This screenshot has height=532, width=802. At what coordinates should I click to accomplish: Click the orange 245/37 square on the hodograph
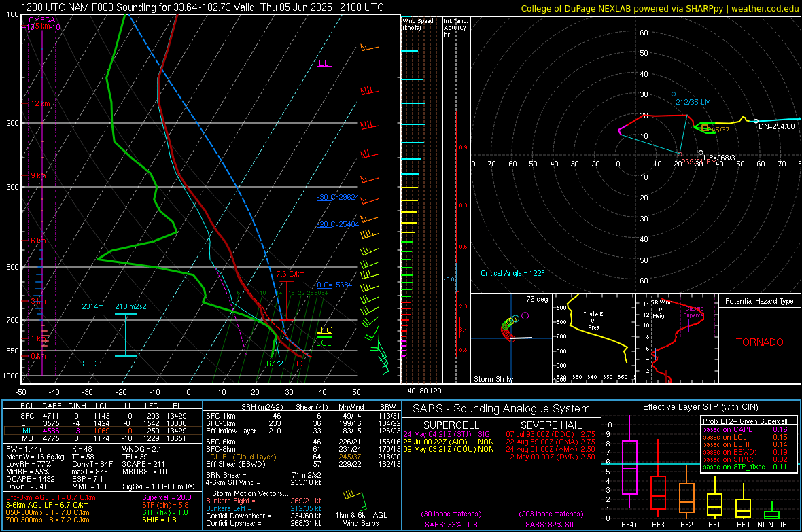[705, 127]
